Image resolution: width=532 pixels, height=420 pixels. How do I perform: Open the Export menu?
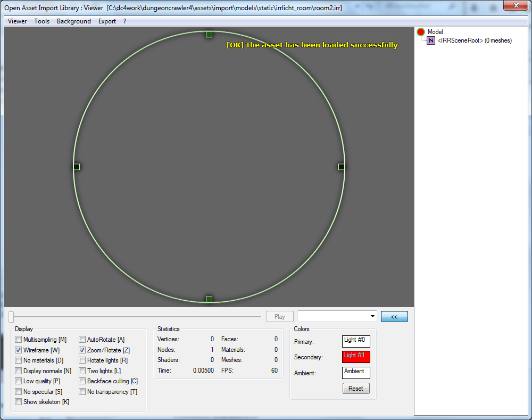[107, 21]
